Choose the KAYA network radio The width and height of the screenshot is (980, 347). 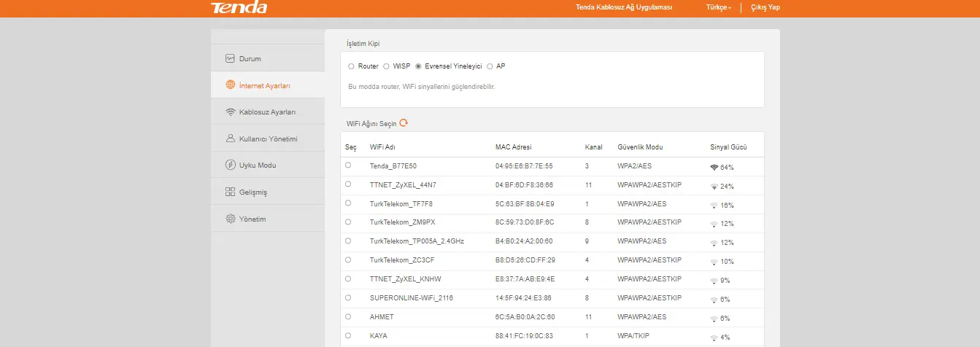coord(348,335)
